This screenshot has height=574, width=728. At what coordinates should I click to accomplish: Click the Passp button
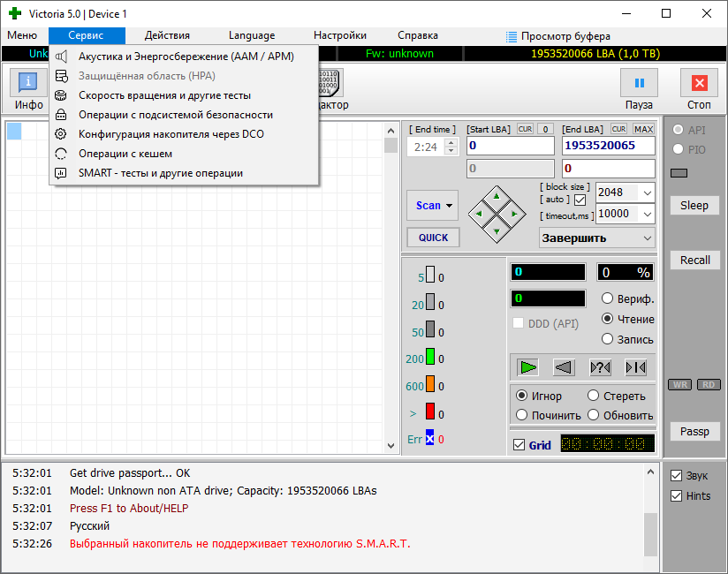[x=694, y=432]
